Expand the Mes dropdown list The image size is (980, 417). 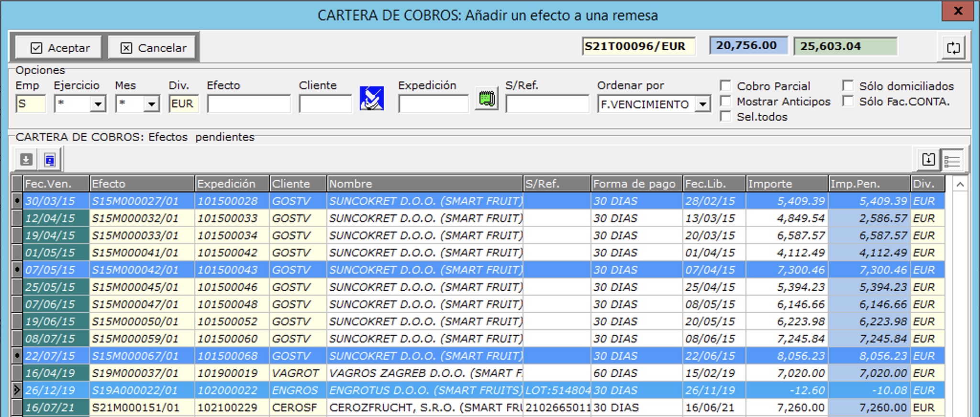coord(151,104)
